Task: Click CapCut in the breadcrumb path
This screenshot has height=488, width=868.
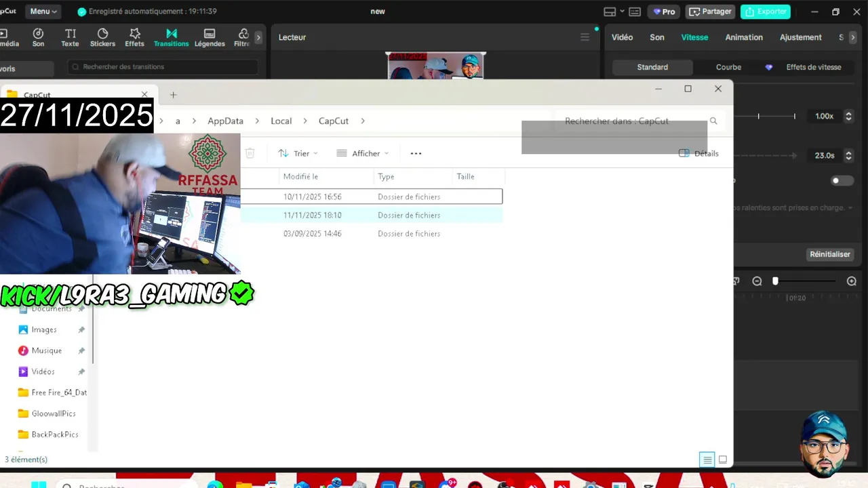Action: point(334,121)
